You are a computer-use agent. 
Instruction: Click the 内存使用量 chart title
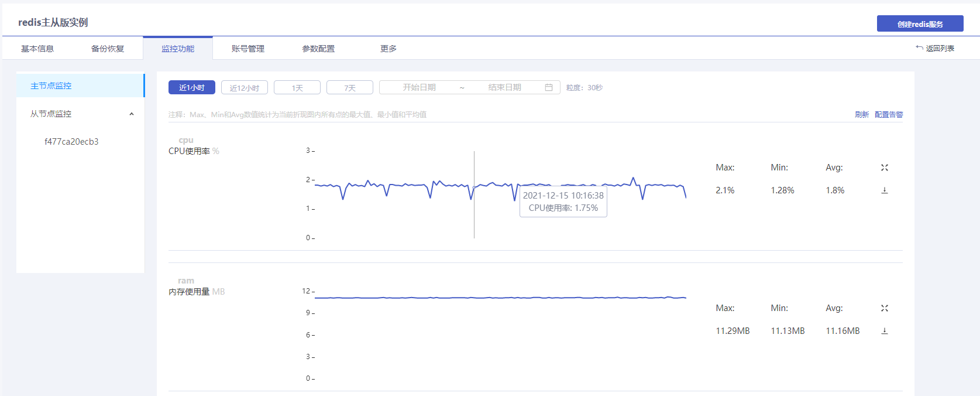pos(189,292)
